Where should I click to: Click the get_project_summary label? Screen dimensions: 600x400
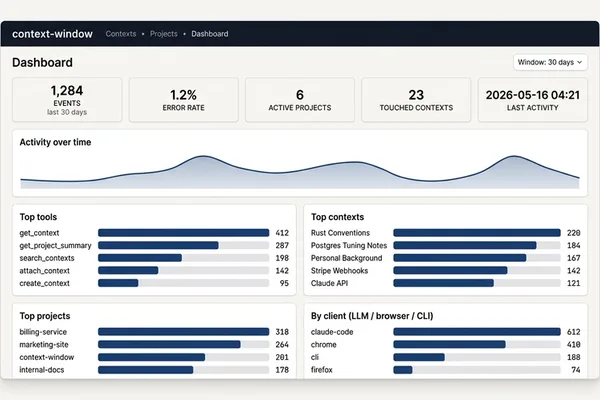pyautogui.click(x=55, y=245)
